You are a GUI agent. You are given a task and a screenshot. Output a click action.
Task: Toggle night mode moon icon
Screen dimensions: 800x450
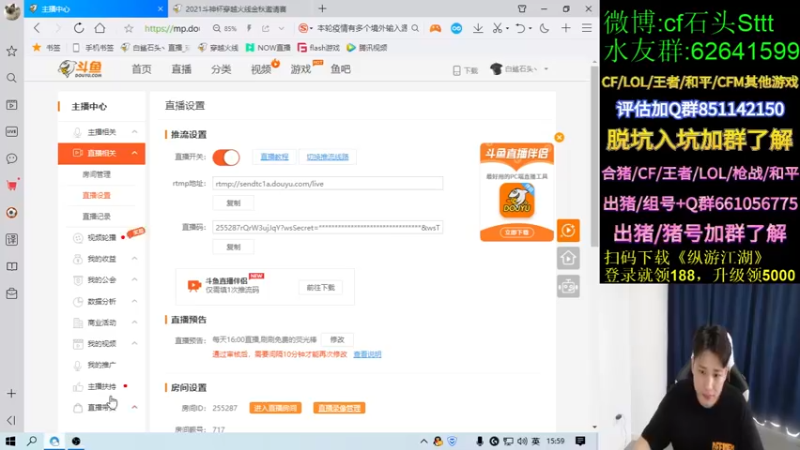click(544, 29)
